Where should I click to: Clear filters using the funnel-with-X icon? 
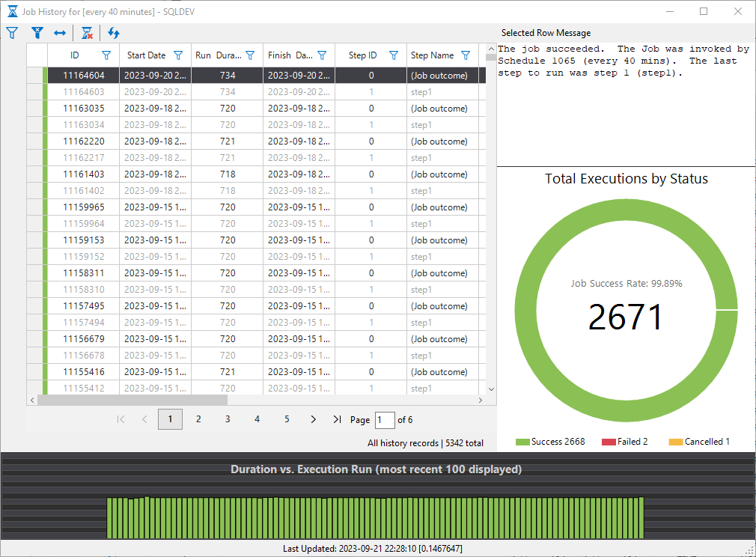click(x=37, y=33)
